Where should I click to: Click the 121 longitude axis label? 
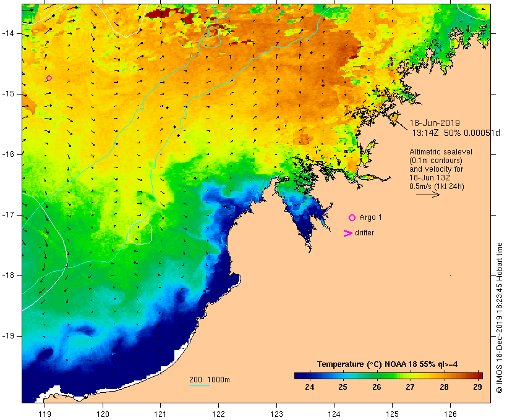click(160, 414)
